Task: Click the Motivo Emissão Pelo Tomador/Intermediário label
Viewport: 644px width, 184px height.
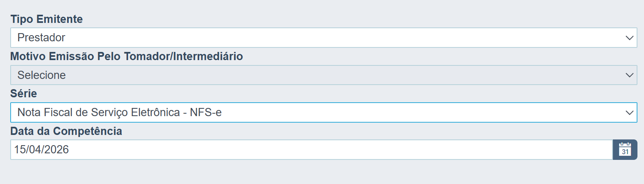Action: [x=126, y=56]
